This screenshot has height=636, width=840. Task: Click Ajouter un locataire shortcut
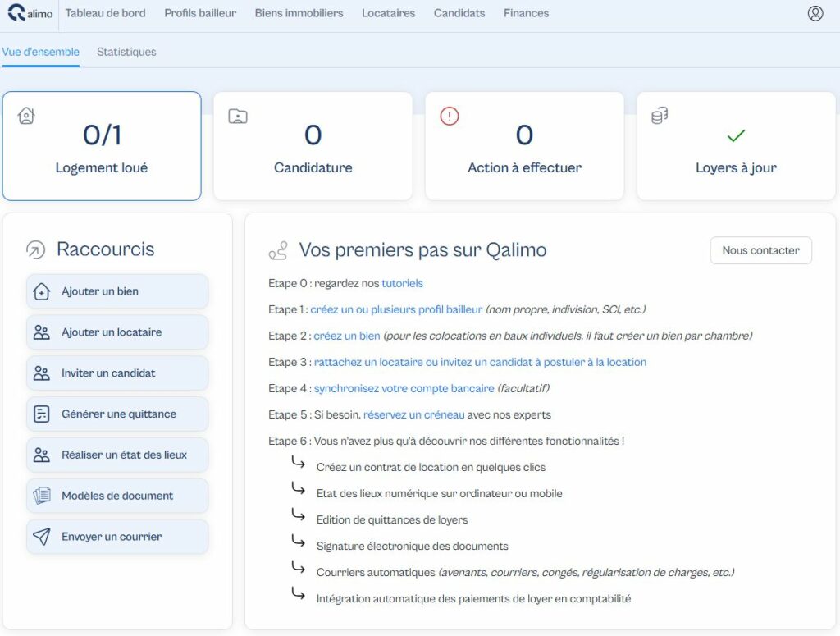point(117,332)
